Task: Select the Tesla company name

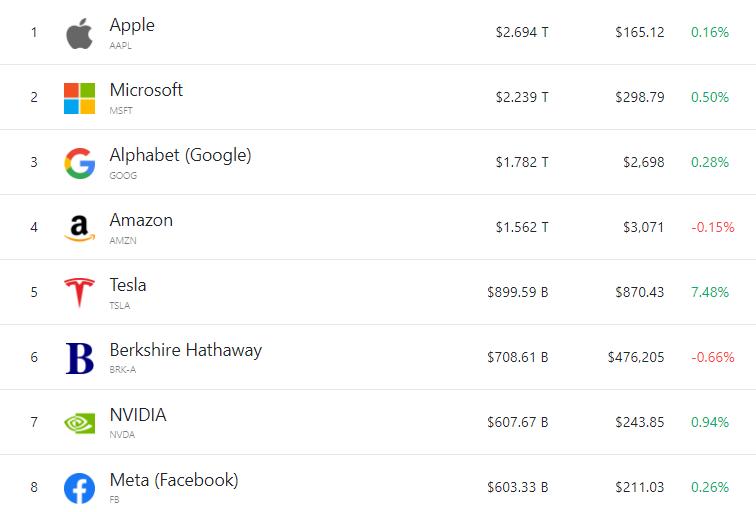Action: 128,285
